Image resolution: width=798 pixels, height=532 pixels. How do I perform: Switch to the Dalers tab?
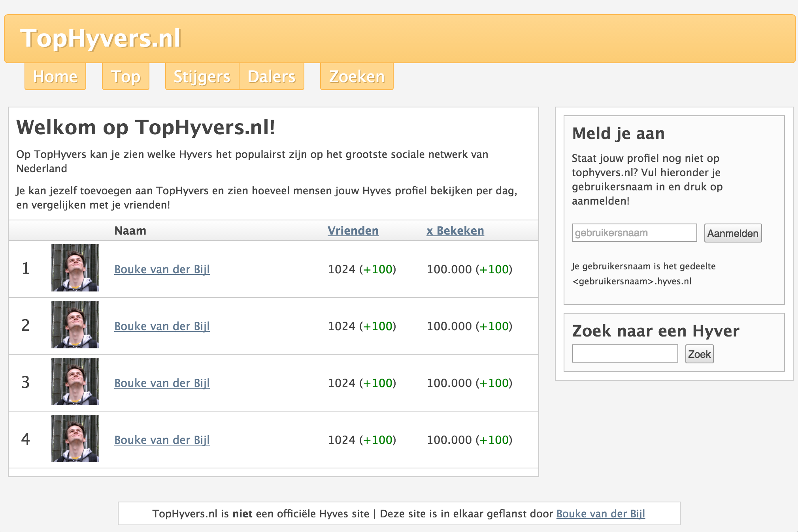click(272, 77)
